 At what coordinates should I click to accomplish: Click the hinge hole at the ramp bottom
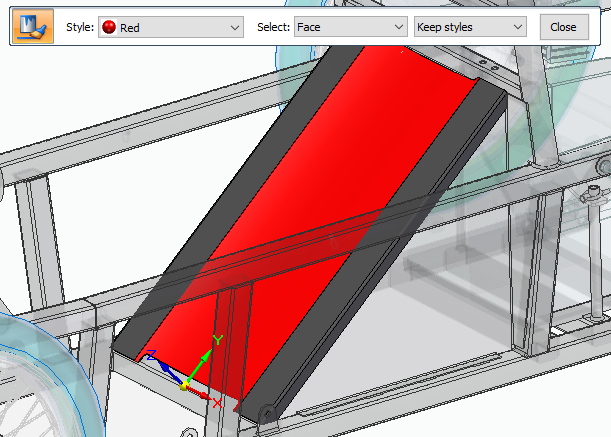[268, 413]
